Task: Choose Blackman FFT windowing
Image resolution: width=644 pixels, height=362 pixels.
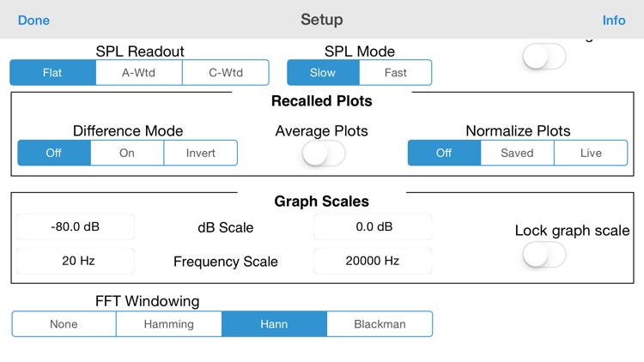Action: tap(380, 324)
